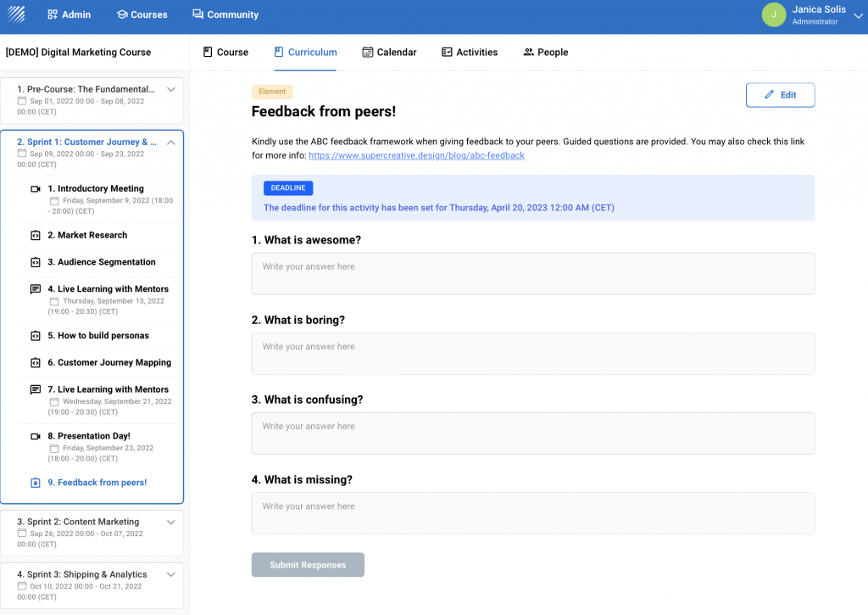Screen dimensions: 868x615
Task: Expand the Pre-Course: The Fundamentals section
Action: click(x=170, y=89)
